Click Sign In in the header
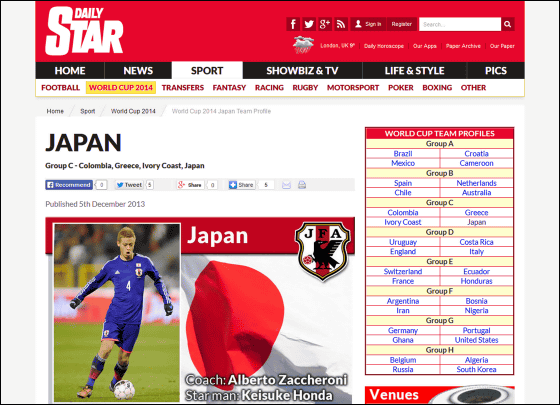This screenshot has height=405, width=560. [368, 24]
